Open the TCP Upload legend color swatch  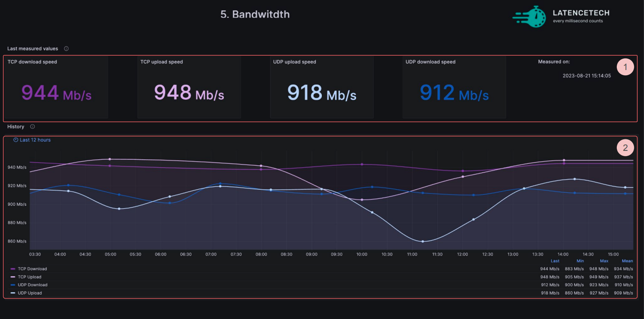13,277
